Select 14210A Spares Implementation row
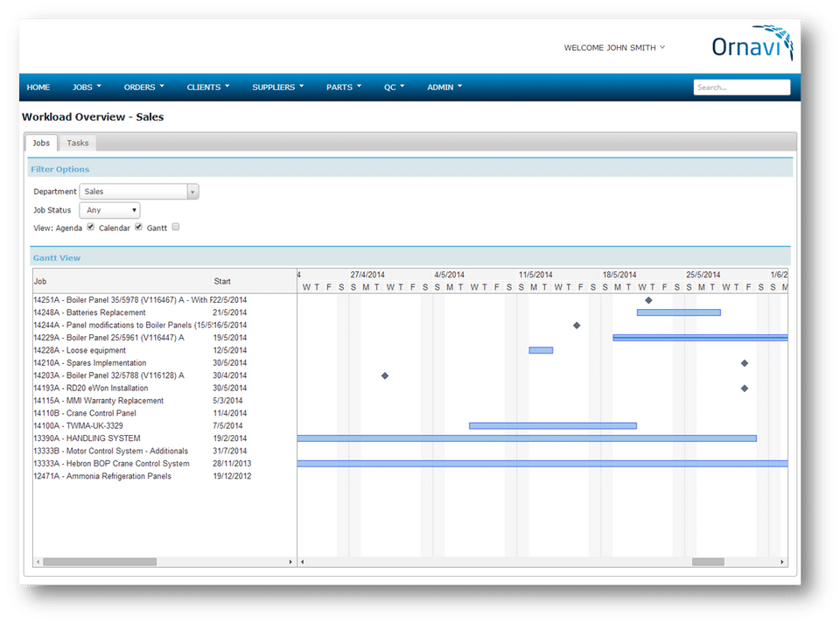The image size is (840, 624). click(164, 362)
